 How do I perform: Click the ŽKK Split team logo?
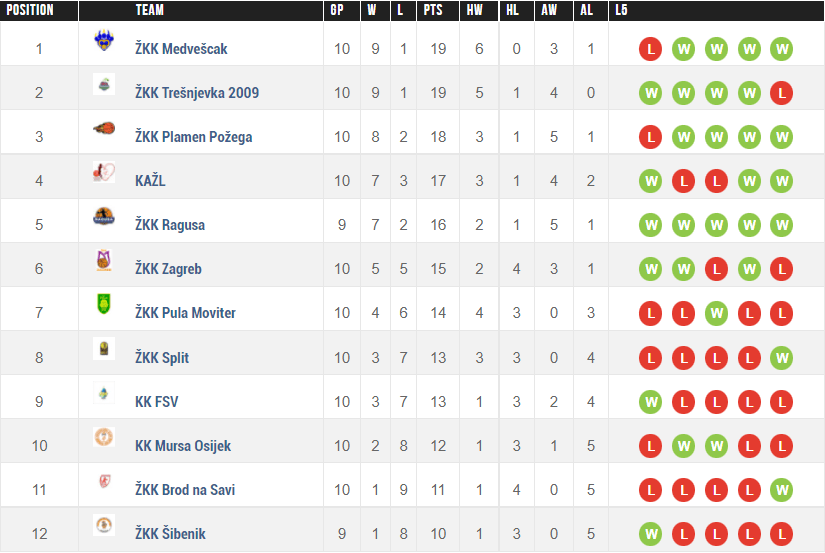104,349
